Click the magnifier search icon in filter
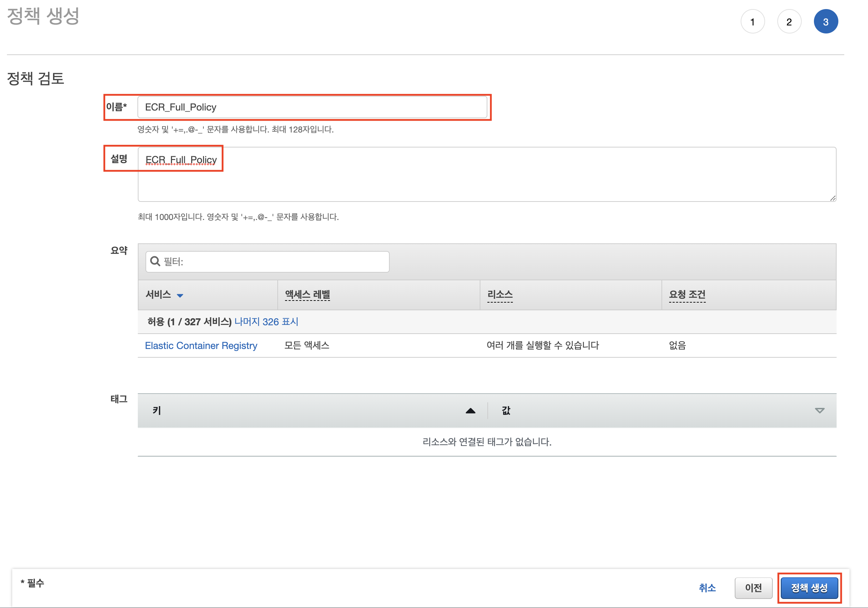Viewport: 868px width, 608px height. point(155,261)
